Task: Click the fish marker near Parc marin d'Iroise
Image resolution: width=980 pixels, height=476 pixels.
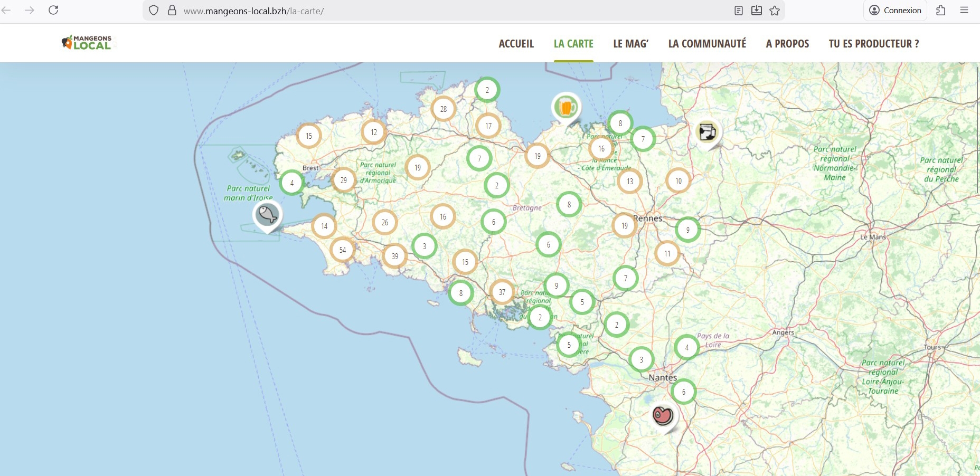Action: (x=267, y=215)
